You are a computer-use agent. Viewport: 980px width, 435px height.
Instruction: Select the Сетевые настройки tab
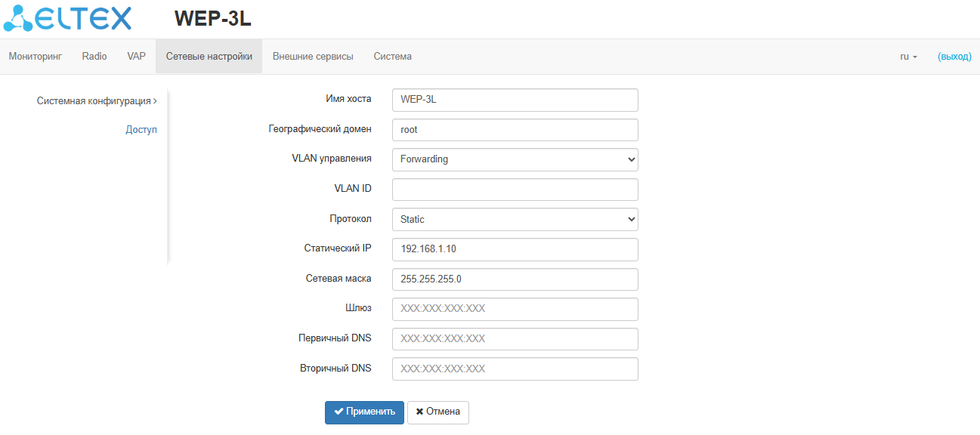coord(209,57)
